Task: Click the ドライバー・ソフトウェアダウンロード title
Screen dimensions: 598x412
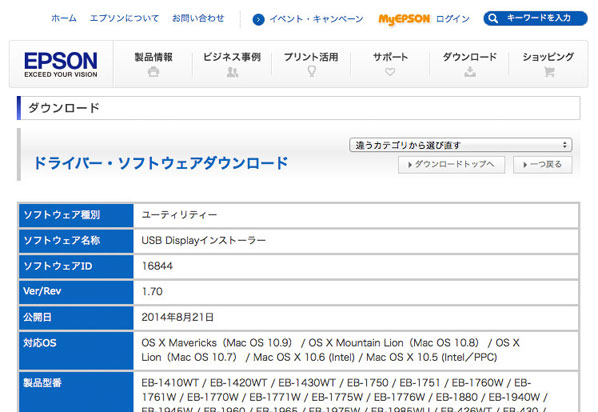Action: (161, 163)
